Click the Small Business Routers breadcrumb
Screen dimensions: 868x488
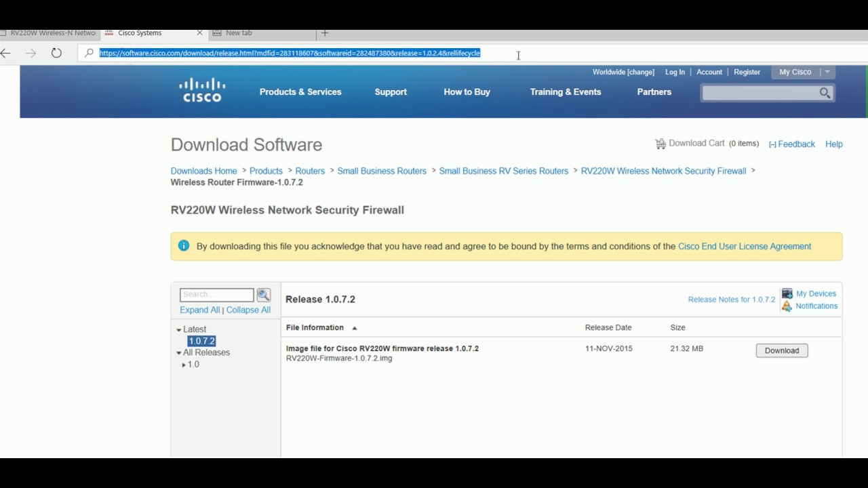[382, 171]
